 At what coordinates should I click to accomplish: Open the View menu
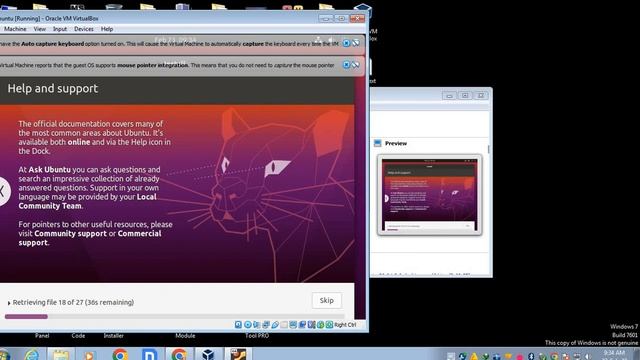(40, 29)
